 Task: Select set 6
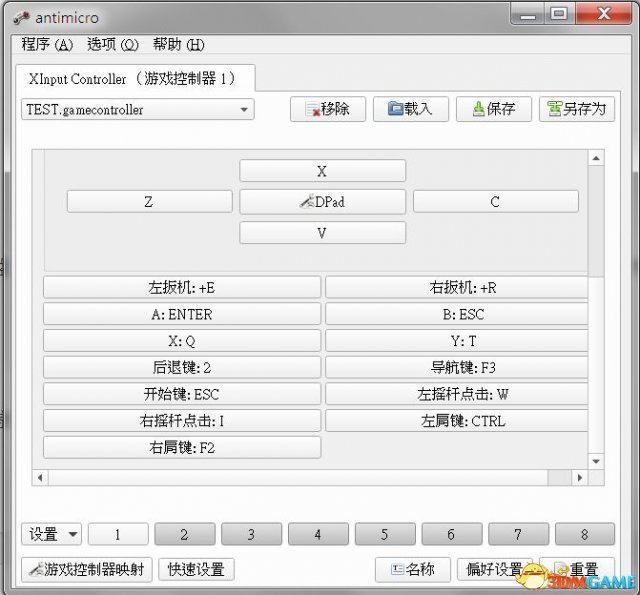[x=451, y=534]
